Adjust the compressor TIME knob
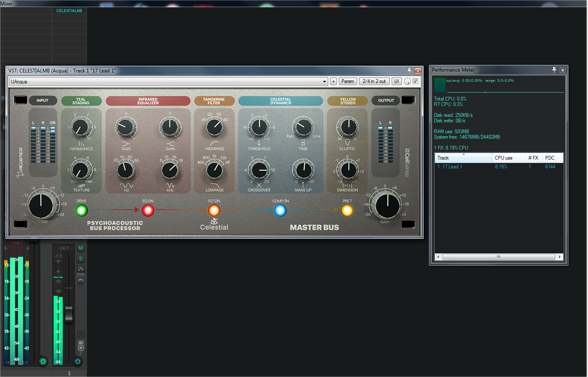Screen dimensions: 588x377 tap(303, 127)
